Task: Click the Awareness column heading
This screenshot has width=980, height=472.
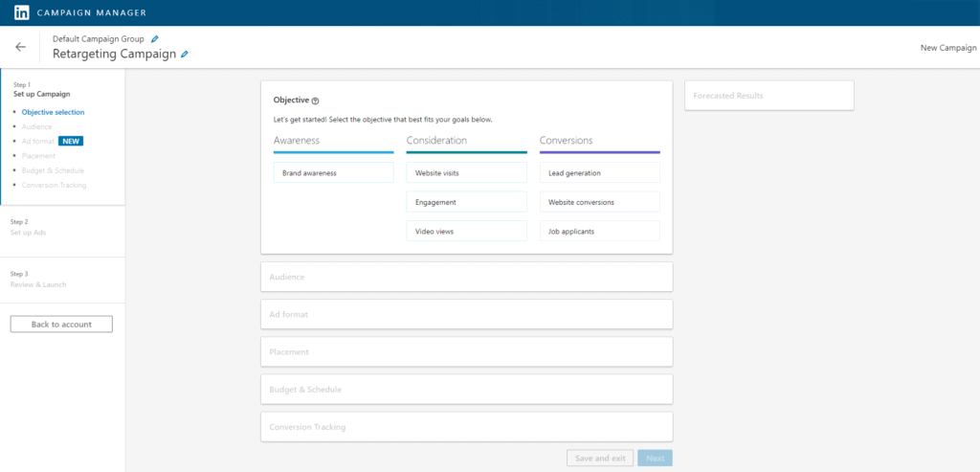Action: point(297,141)
